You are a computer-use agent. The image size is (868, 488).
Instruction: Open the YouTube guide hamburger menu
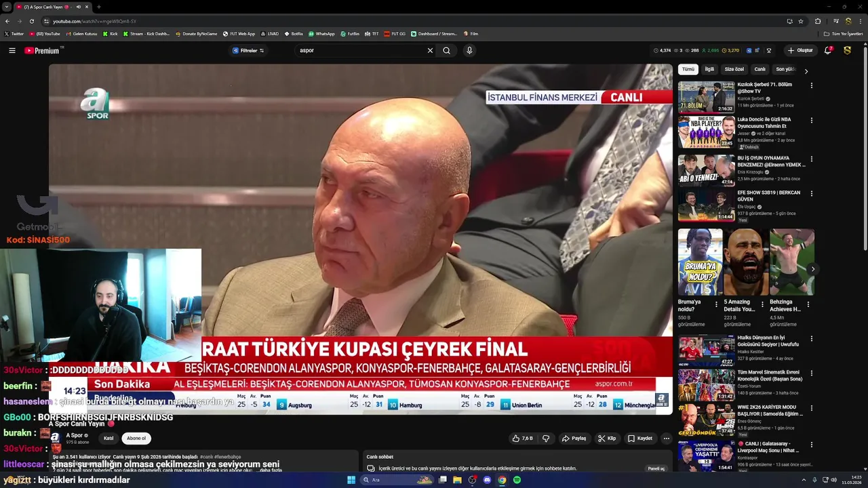[12, 50]
